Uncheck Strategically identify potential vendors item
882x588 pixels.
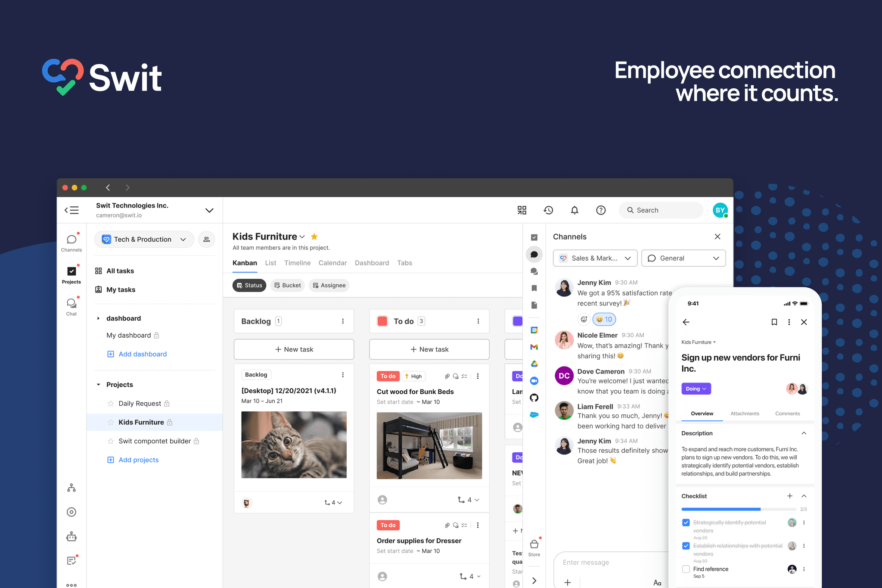686,523
